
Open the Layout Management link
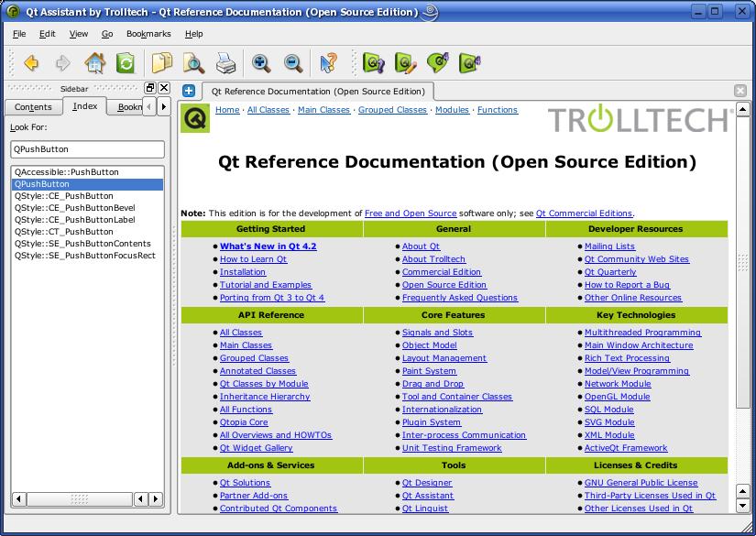[444, 358]
